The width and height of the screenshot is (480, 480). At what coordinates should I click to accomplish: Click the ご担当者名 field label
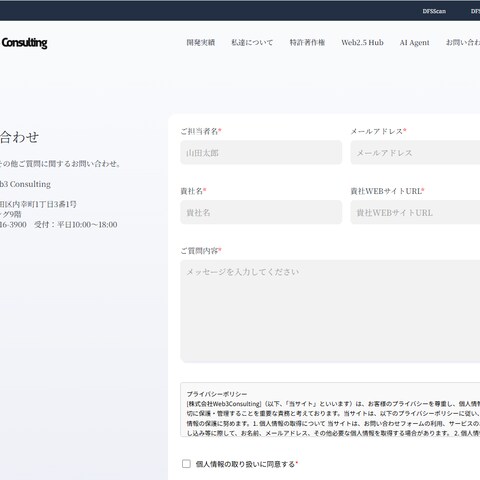coord(201,131)
